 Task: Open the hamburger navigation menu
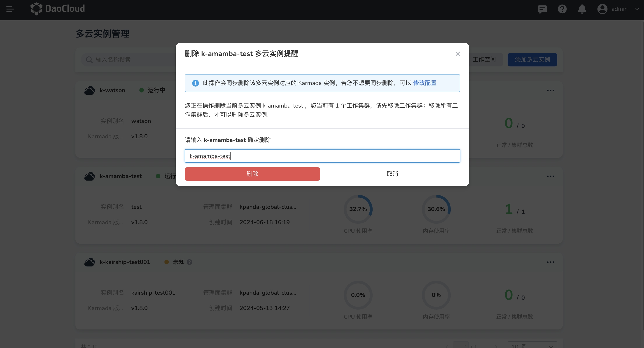point(10,9)
